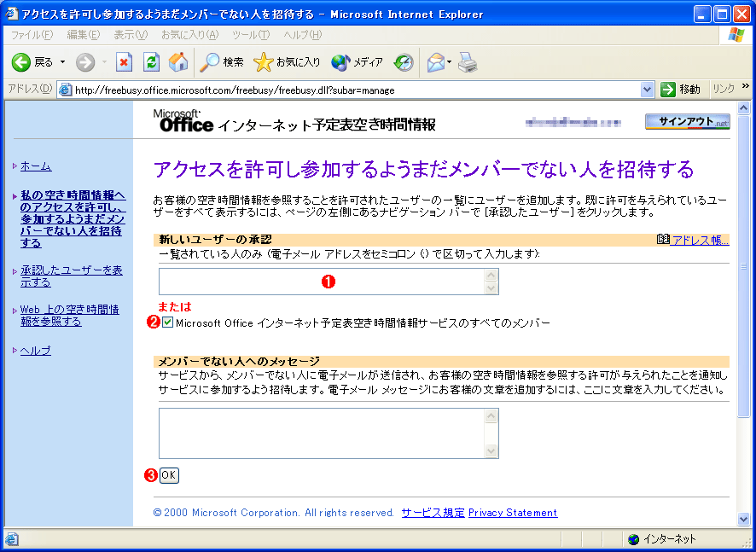
Task: Open the お気に入り(A) menu
Action: coord(190,35)
